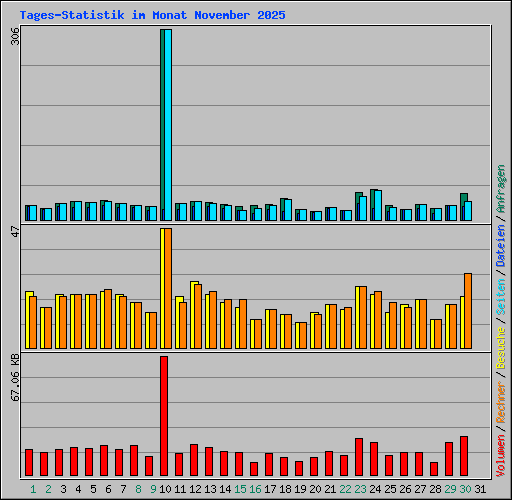This screenshot has height=500, width=512.
Task: Click the tall day 10 requests bar
Action: (166, 125)
